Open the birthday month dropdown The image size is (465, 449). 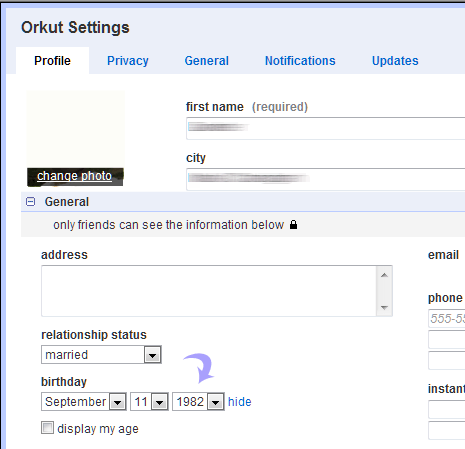click(x=84, y=402)
